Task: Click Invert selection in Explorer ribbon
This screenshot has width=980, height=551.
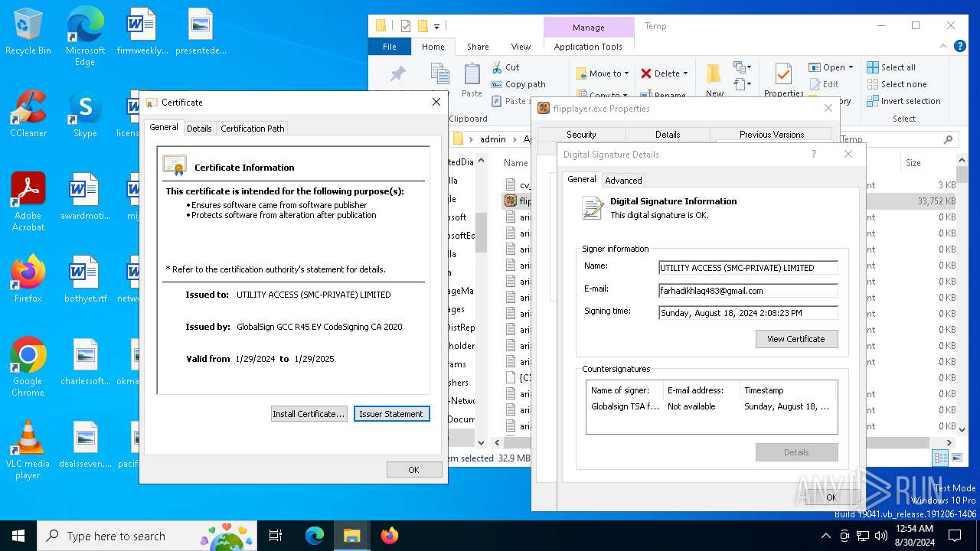Action: coord(903,101)
